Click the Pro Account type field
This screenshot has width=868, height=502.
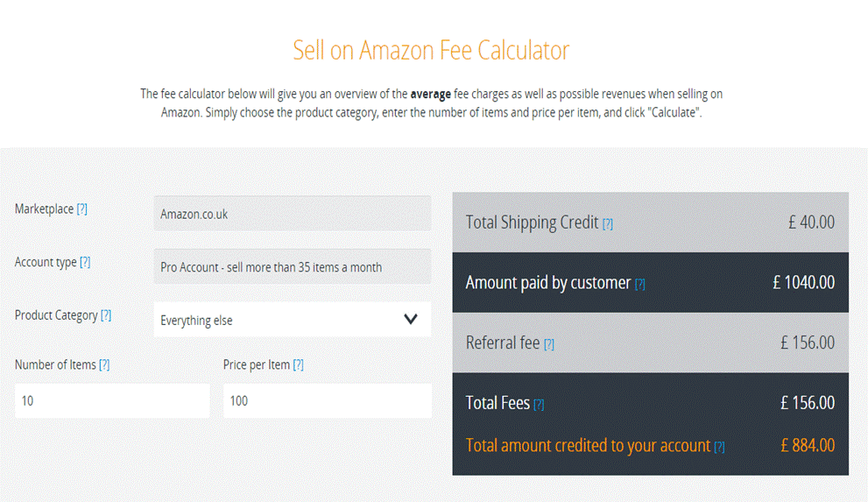point(292,266)
